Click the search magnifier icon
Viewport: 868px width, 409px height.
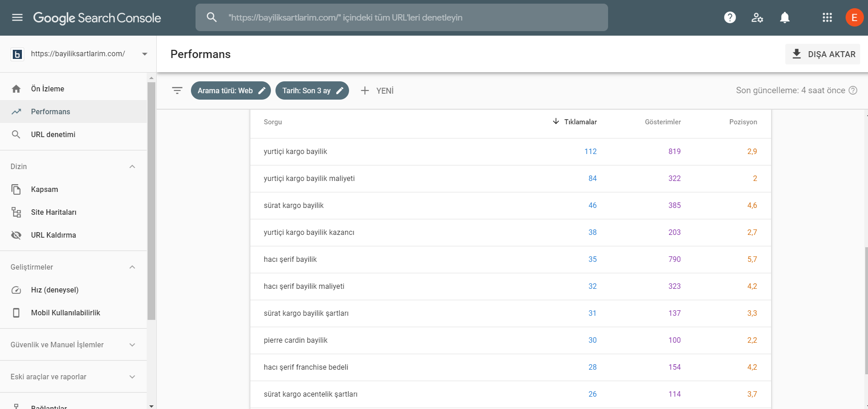212,17
